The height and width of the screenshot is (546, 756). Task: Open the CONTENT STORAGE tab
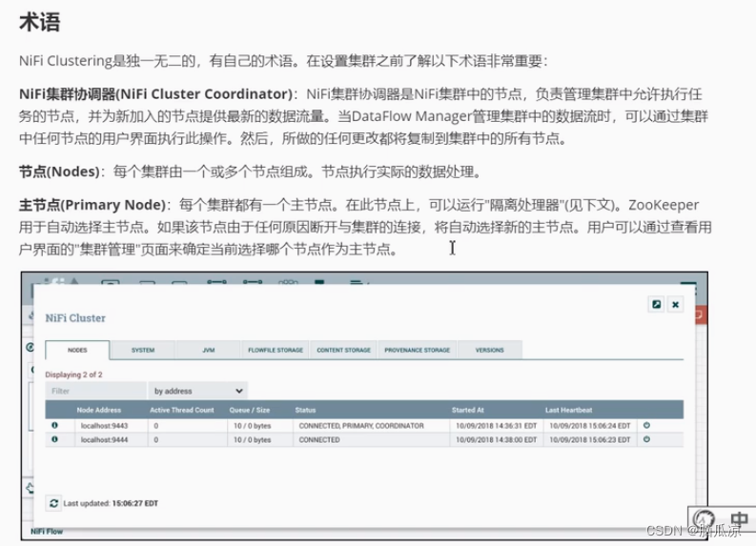click(344, 350)
